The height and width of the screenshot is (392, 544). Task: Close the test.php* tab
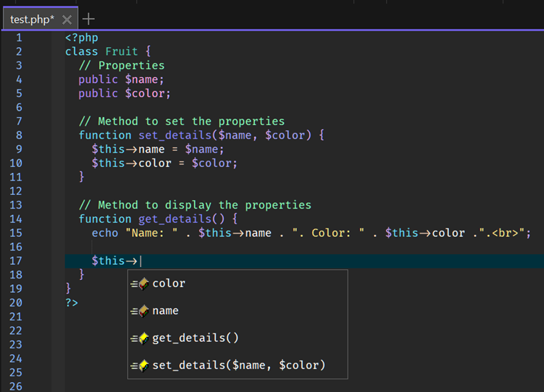(x=67, y=19)
